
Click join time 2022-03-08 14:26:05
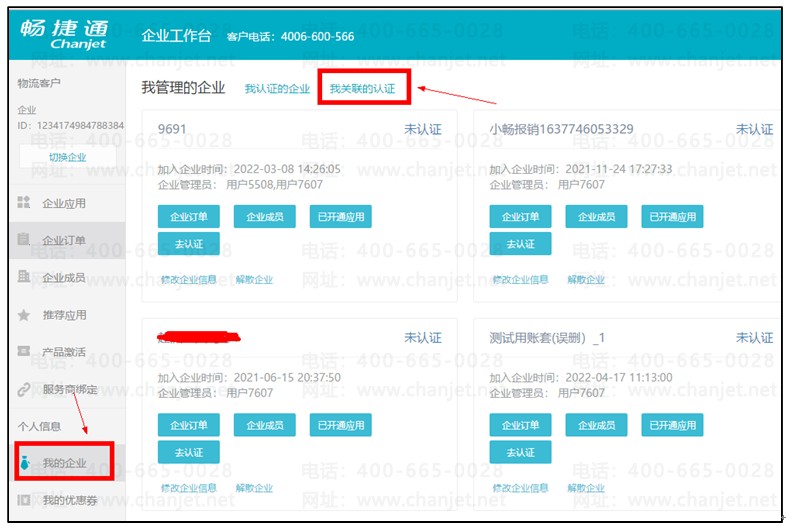click(287, 169)
